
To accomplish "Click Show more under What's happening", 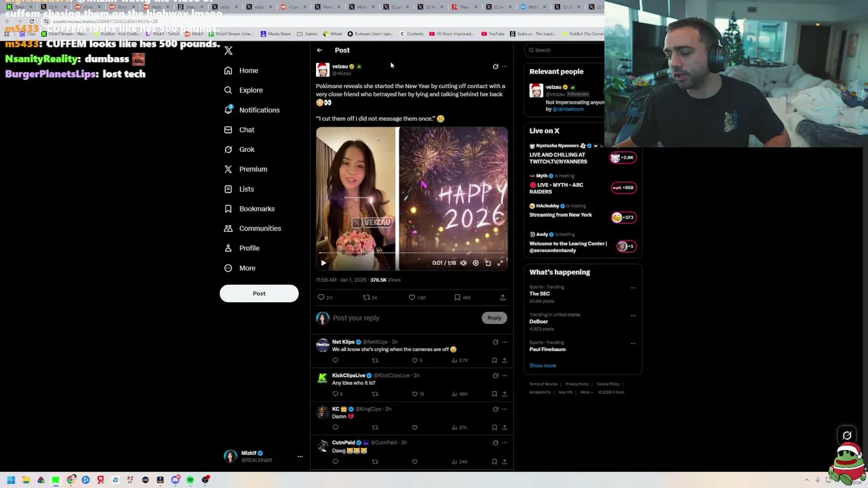I will [542, 366].
